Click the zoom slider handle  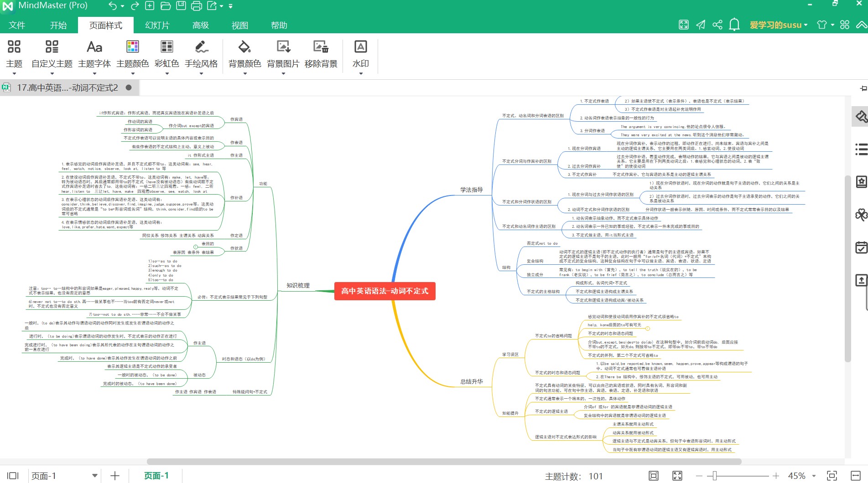click(x=714, y=476)
